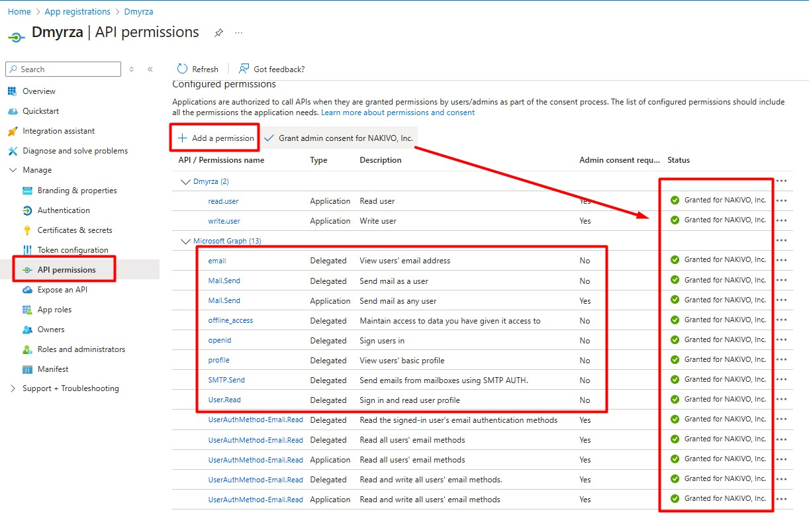Collapse the Dmyrza (2) permissions group

coord(185,181)
